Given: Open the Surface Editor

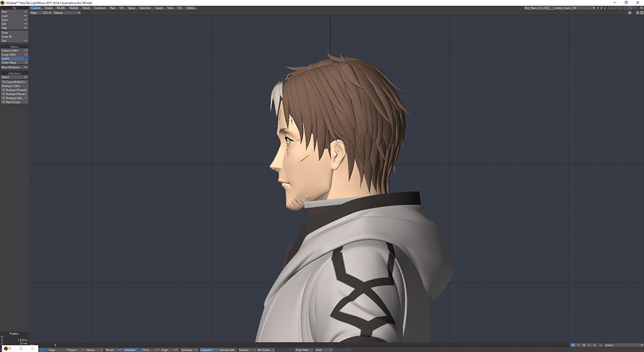Looking at the screenshot, I should click(14, 50).
